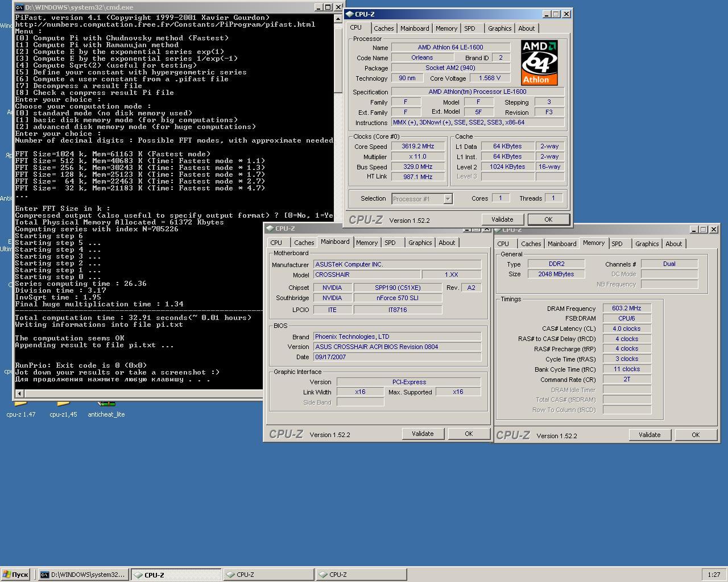Click the memory Type DDR2 field
Image resolution: width=728 pixels, height=582 pixels.
point(556,264)
